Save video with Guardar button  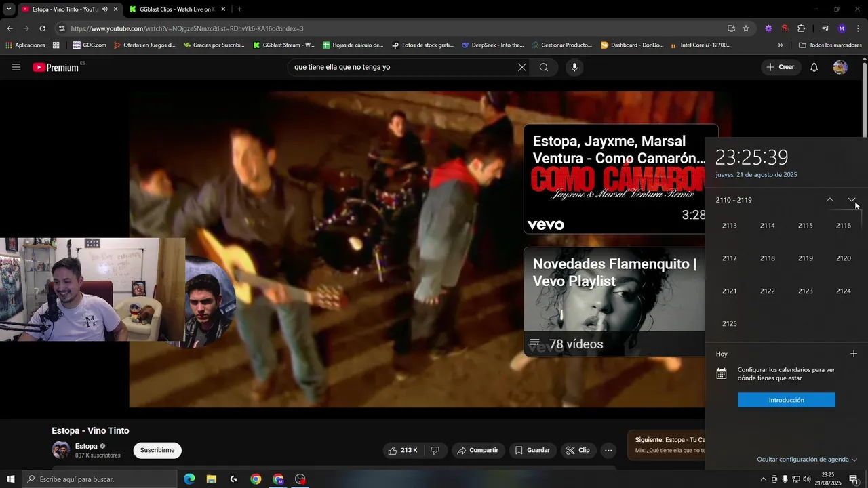click(x=532, y=450)
